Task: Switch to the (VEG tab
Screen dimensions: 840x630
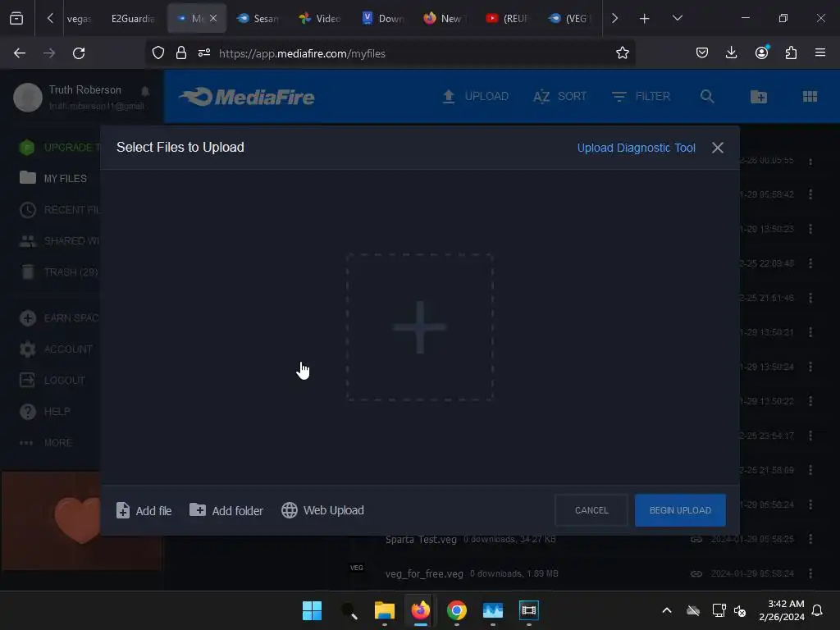Action: coord(569,18)
